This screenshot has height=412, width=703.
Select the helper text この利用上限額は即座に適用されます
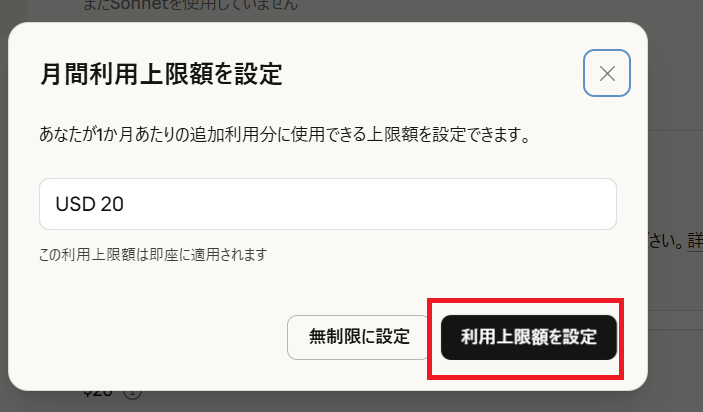tap(153, 255)
